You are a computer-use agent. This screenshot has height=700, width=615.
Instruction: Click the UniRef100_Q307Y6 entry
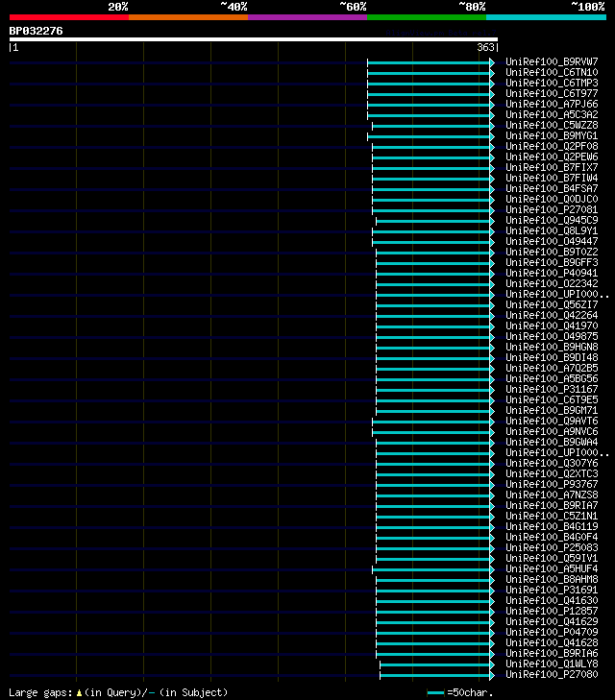coord(552,464)
